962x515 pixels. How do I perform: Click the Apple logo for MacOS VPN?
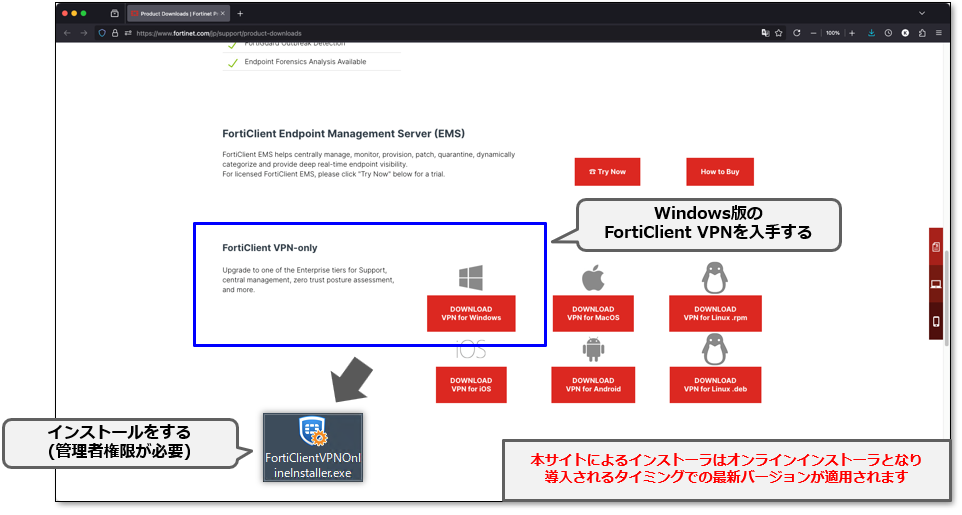[593, 278]
